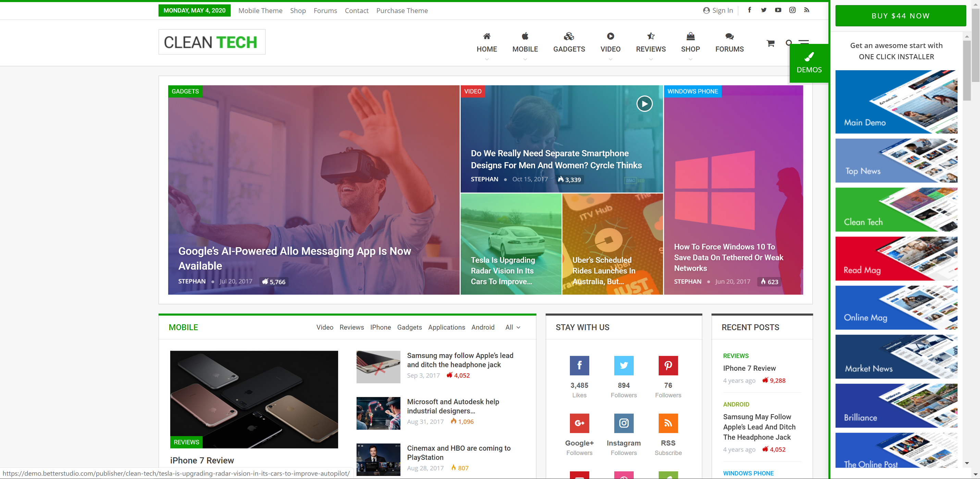
Task: Open the All filter dropdown in Mobile
Action: click(x=513, y=327)
